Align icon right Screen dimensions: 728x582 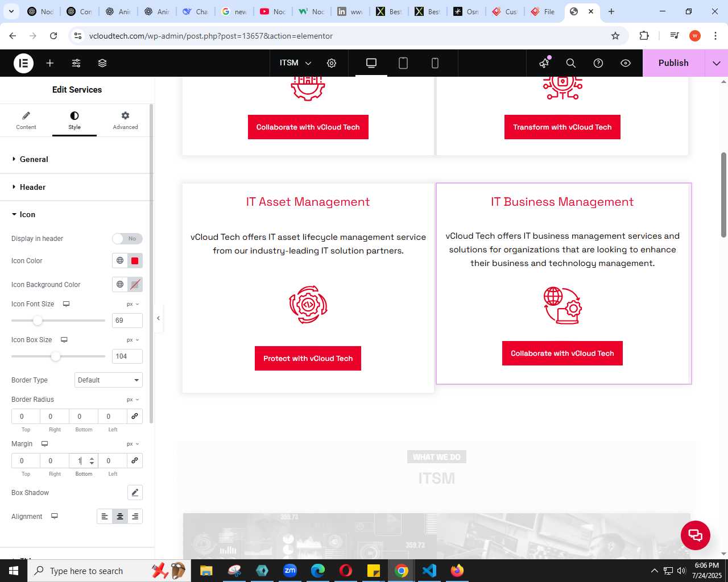(x=135, y=517)
